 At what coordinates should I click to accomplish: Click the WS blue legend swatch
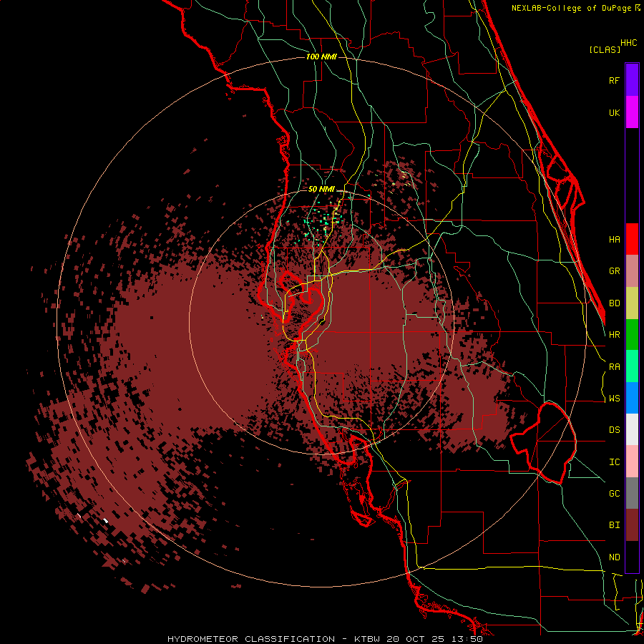(632, 398)
